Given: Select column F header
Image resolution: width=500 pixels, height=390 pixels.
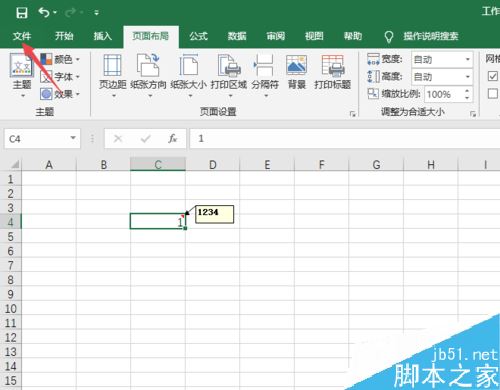Looking at the screenshot, I should tap(322, 164).
